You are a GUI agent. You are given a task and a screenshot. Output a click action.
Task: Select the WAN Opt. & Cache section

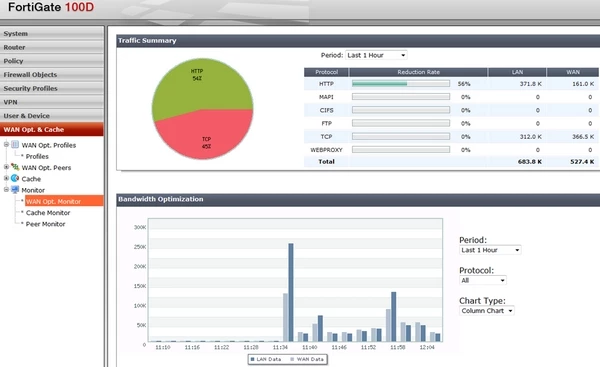coord(52,129)
